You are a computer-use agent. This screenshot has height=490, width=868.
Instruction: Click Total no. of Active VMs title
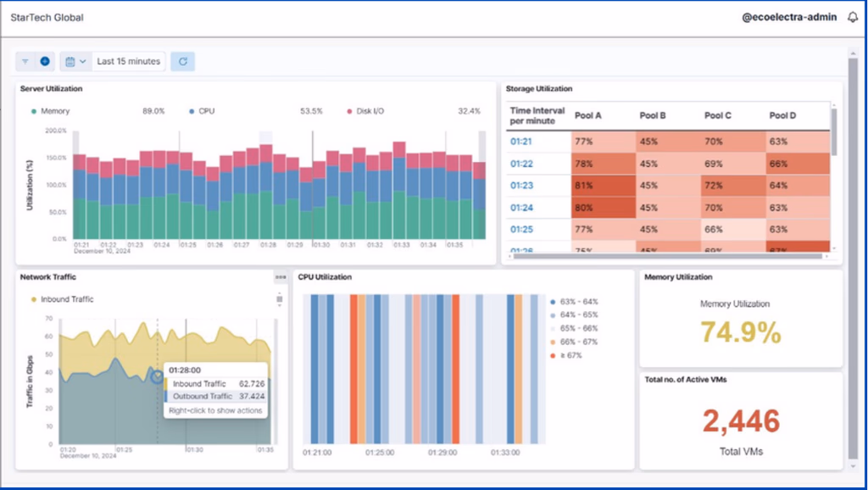(685, 379)
